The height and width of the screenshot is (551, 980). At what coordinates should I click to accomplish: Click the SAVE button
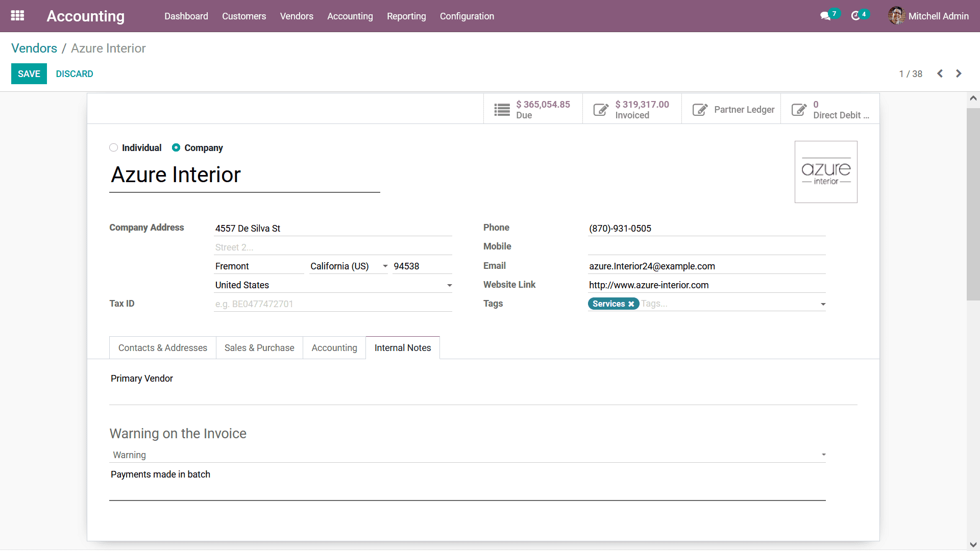[29, 73]
